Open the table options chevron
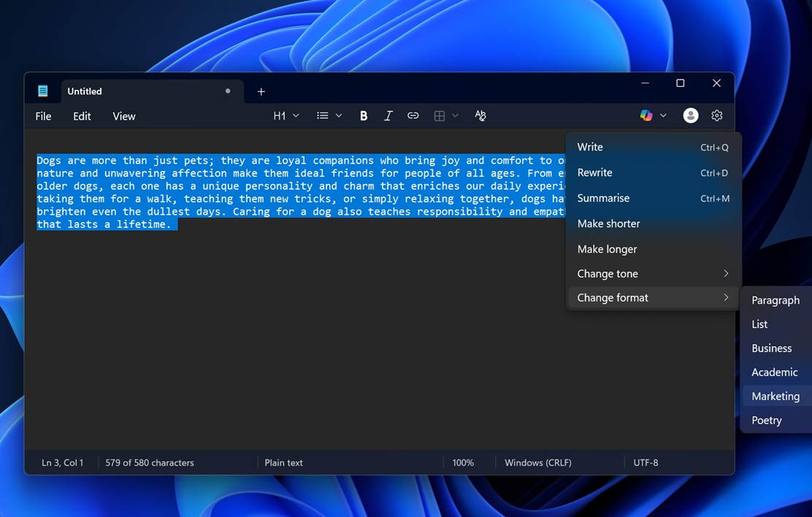Viewport: 812px width, 517px height. [456, 115]
